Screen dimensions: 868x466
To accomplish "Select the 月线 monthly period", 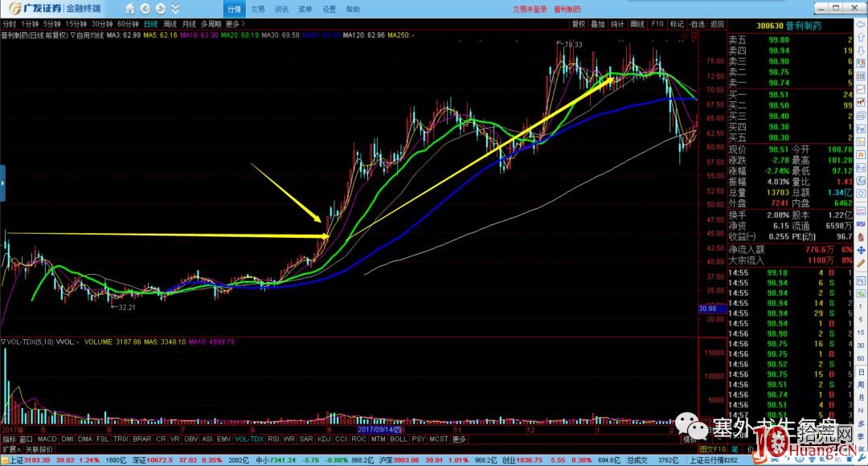I will tap(190, 24).
